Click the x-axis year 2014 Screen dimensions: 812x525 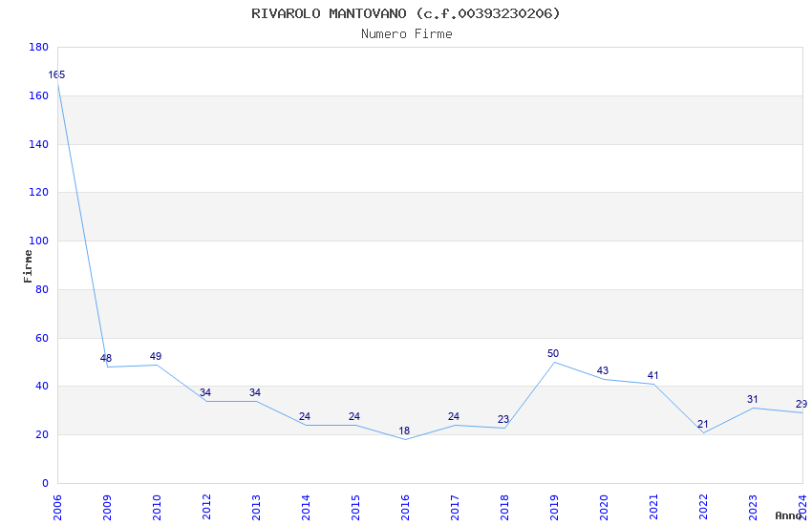pyautogui.click(x=306, y=507)
